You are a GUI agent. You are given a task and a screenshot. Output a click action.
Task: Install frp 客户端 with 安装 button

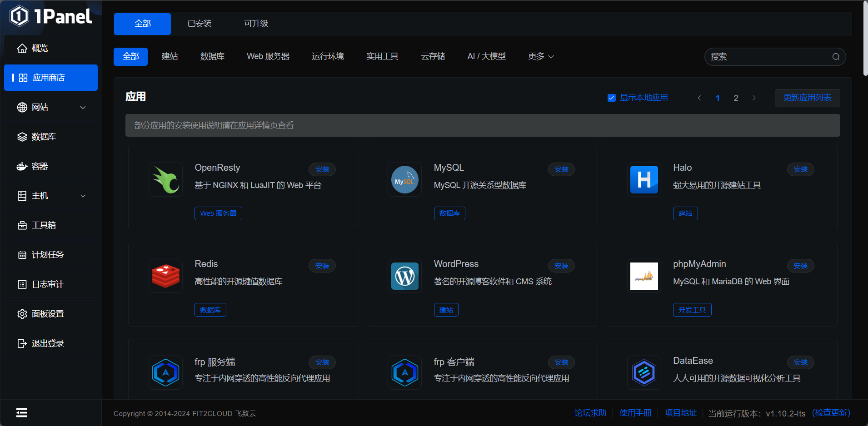(561, 362)
